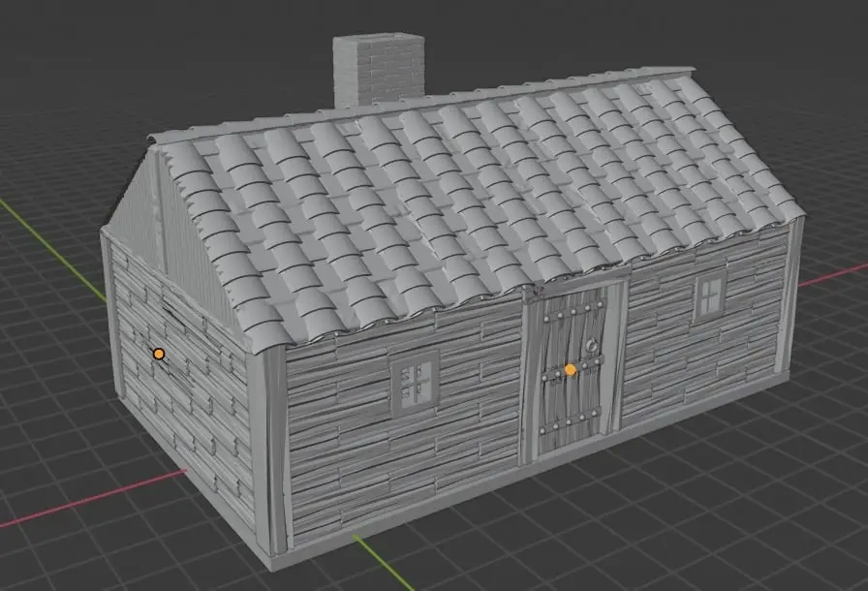Screen dimensions: 868x591
Task: Select the window left of the door
Action: coord(416,383)
